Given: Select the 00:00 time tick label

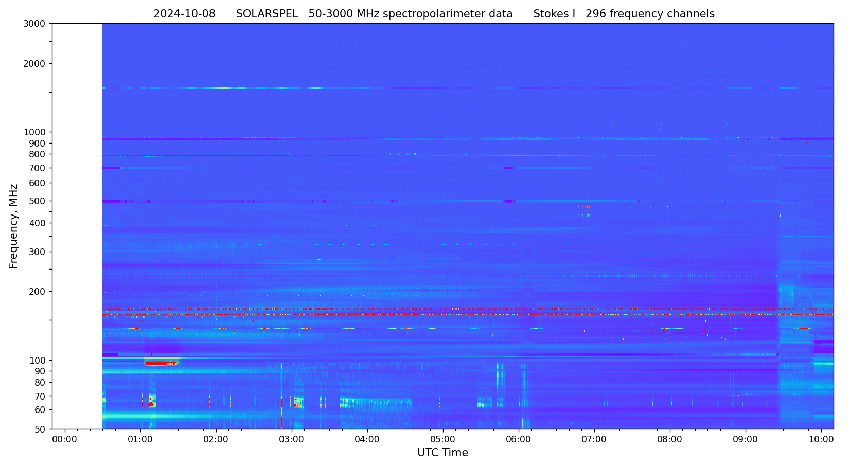Looking at the screenshot, I should [x=65, y=439].
